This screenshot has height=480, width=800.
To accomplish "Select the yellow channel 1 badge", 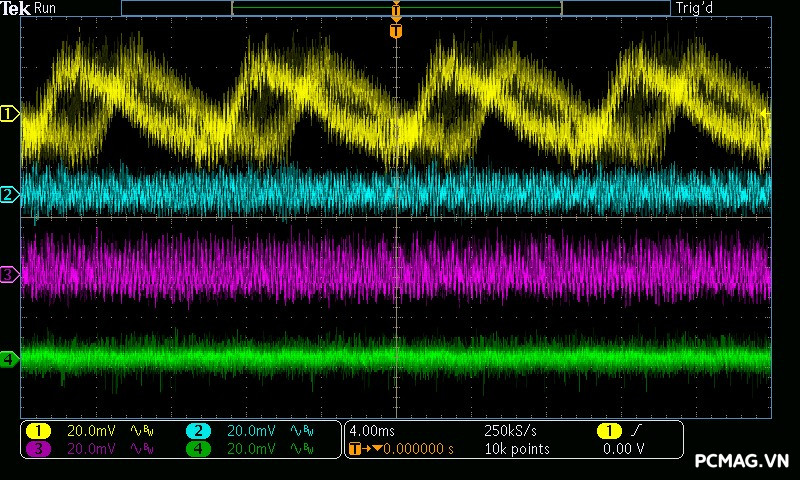I will click(x=38, y=431).
